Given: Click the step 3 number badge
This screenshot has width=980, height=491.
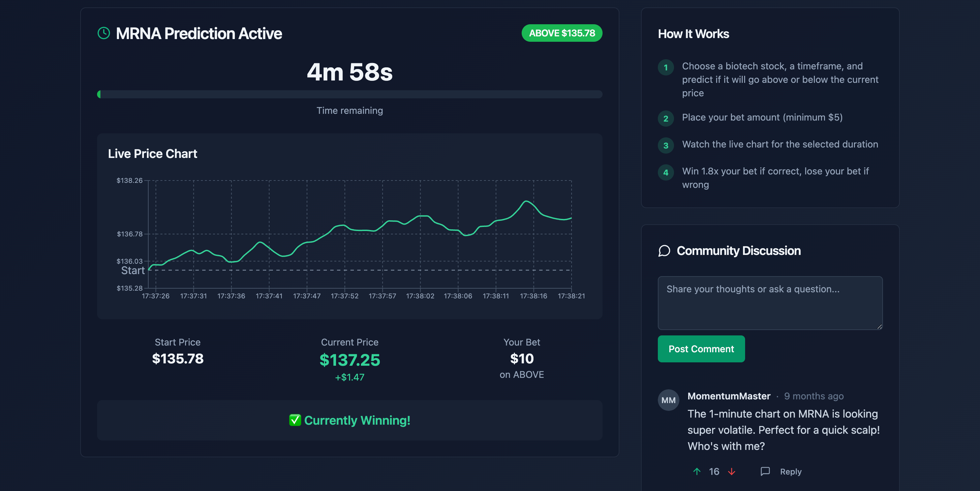Looking at the screenshot, I should (x=666, y=145).
